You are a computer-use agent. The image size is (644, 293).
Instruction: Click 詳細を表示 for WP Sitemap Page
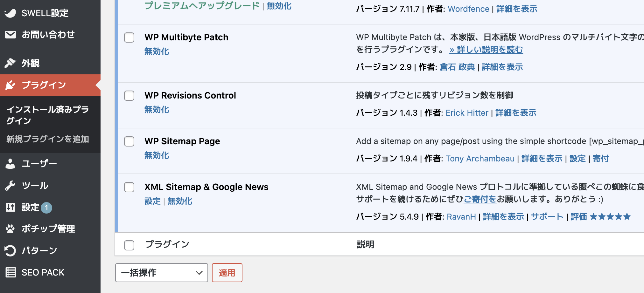[542, 159]
